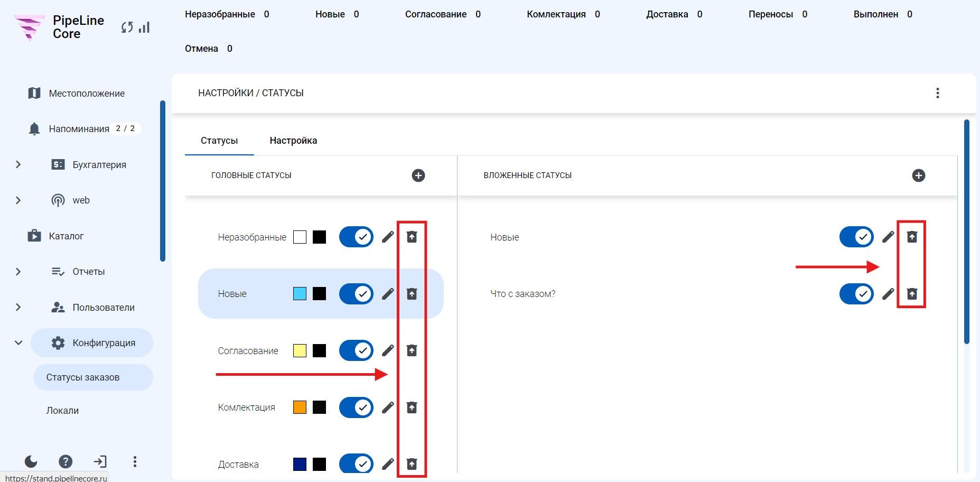Expand the Бухгалтерия menu section
The width and height of the screenshot is (980, 482).
(x=18, y=164)
